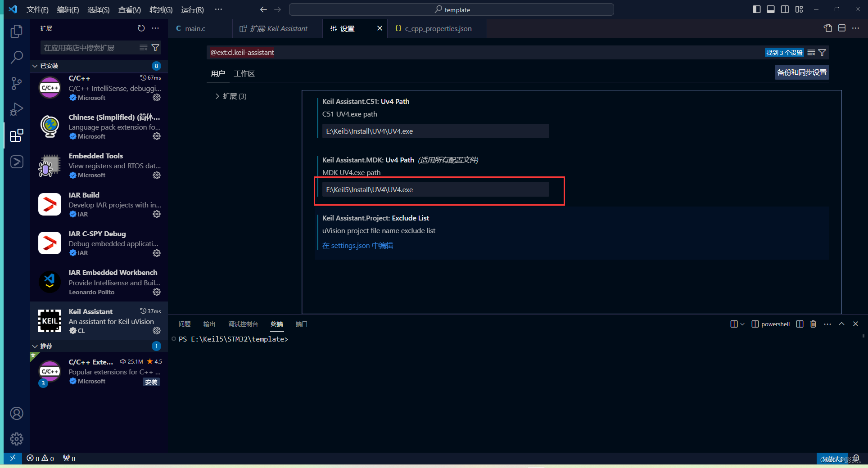
Task: Open settings JSON file icon
Action: pos(828,28)
